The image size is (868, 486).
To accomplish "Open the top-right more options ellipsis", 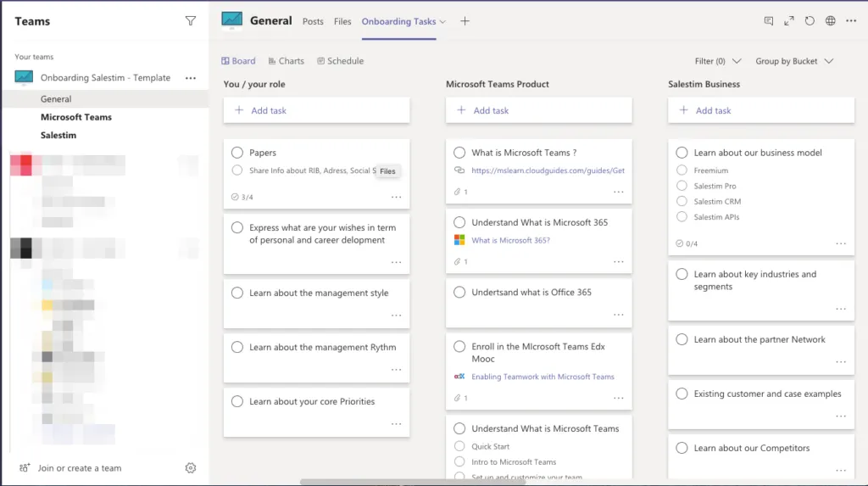I will pos(851,21).
